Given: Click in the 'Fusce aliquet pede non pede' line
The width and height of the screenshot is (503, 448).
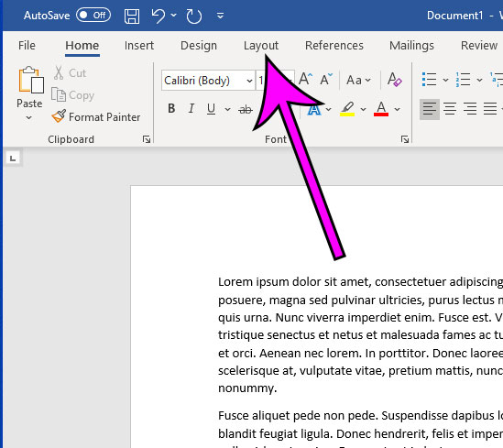Looking at the screenshot, I should [x=360, y=416].
